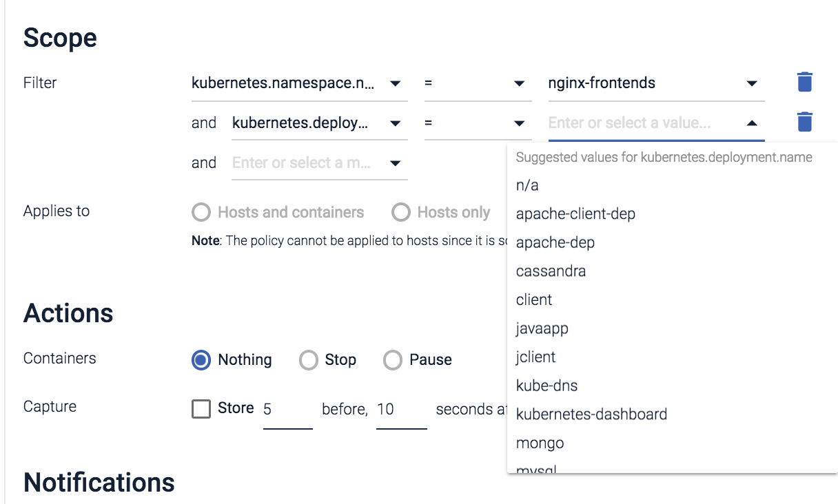Select the Pause action for containers
Viewport: 838px width, 504px height.
393,359
